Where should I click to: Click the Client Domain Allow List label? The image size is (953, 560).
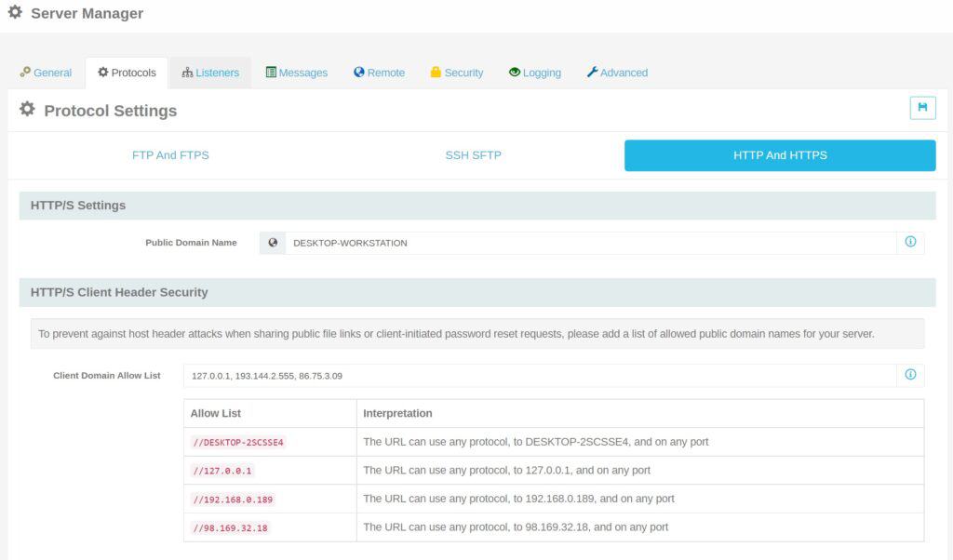(x=106, y=376)
